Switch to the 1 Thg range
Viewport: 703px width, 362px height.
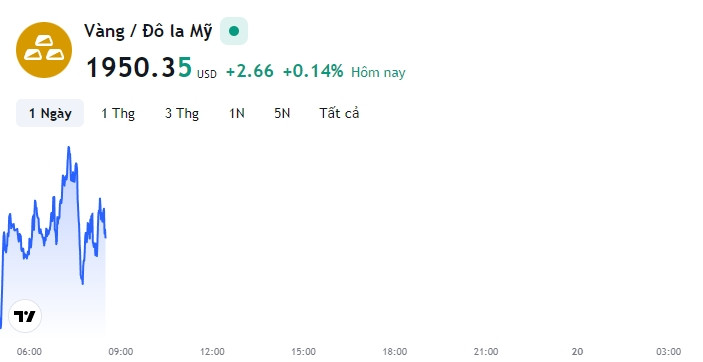tap(118, 113)
